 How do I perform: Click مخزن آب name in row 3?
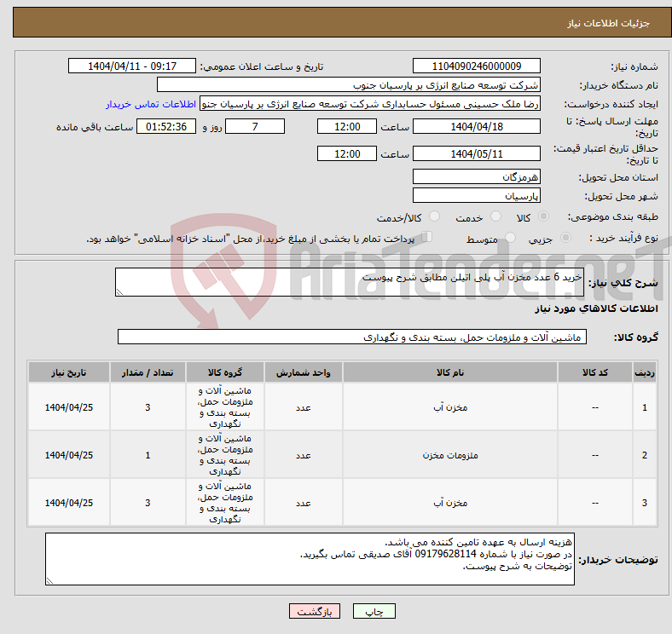click(x=450, y=503)
